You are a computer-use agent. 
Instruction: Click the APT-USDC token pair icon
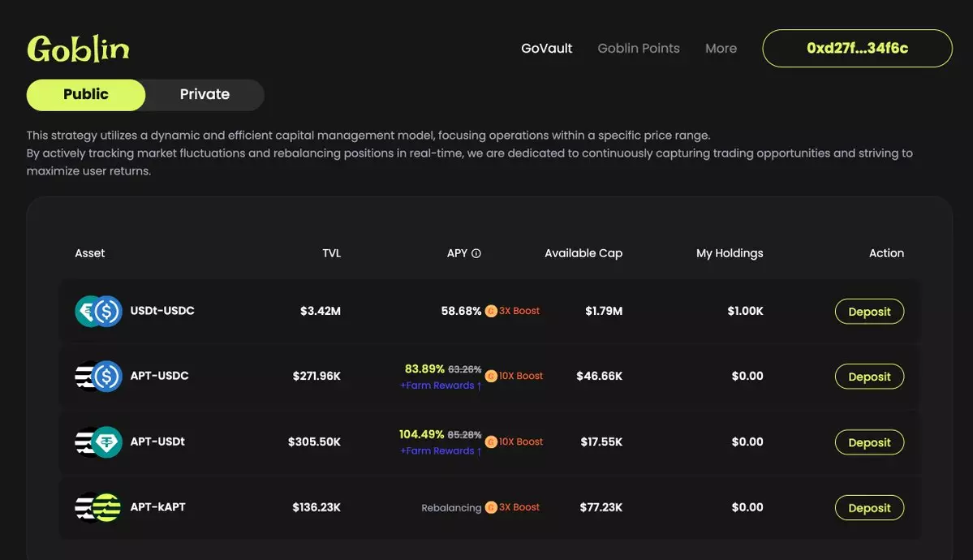pyautogui.click(x=98, y=377)
